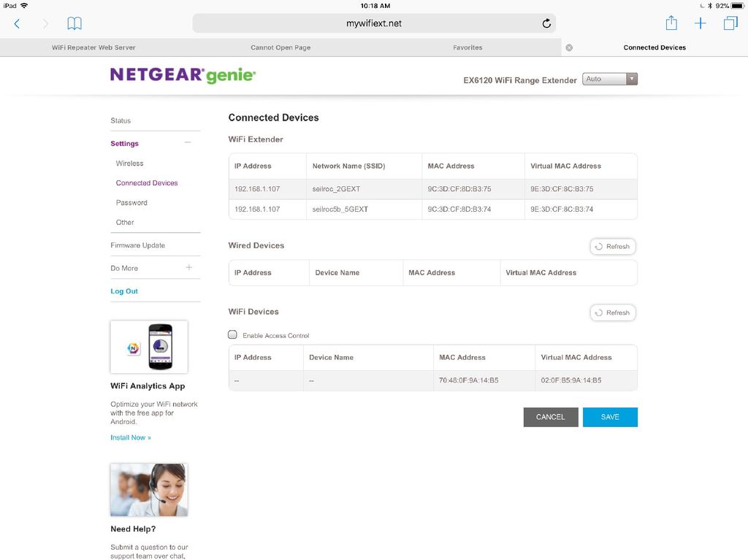Enable Access Control checkbox
The height and width of the screenshot is (560, 748).
(x=232, y=334)
